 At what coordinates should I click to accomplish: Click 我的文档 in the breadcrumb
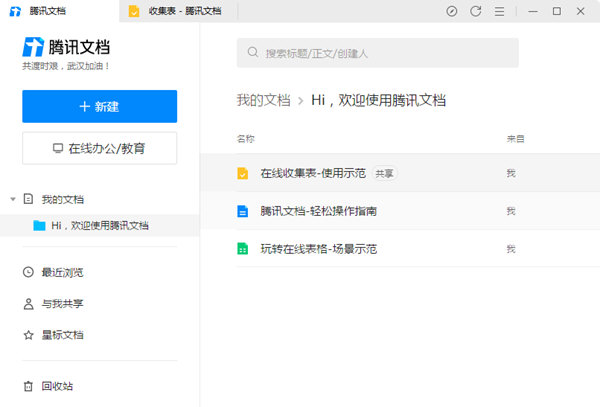[x=263, y=100]
